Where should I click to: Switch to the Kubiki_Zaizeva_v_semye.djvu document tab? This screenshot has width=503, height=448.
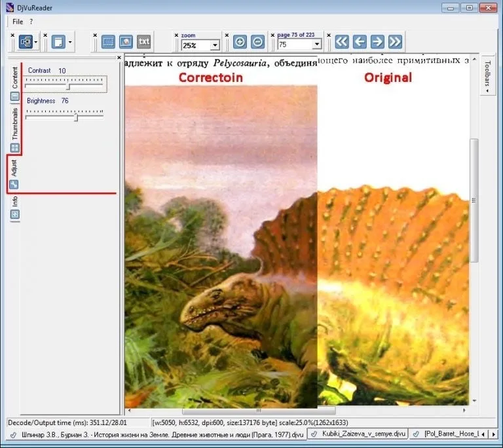pyautogui.click(x=358, y=434)
